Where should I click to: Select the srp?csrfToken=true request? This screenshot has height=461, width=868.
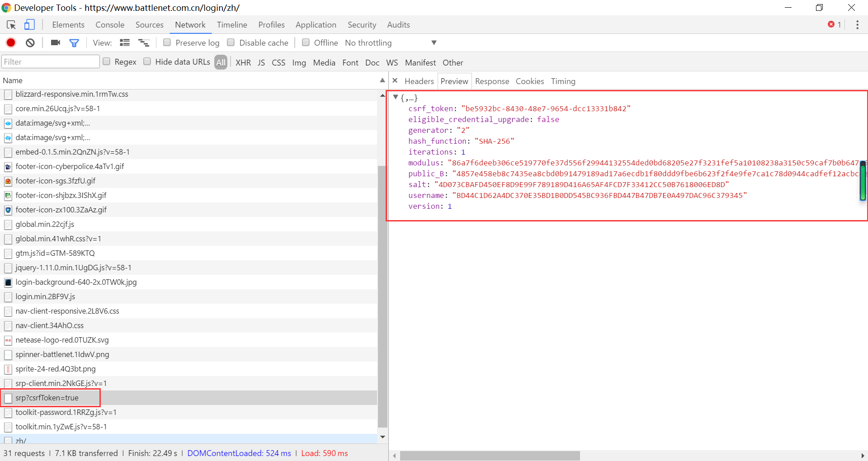(189, 398)
